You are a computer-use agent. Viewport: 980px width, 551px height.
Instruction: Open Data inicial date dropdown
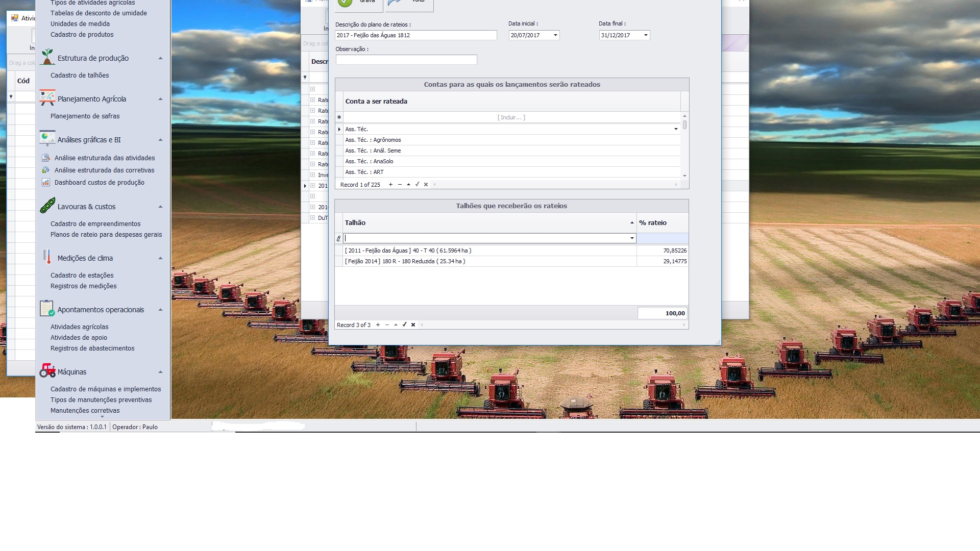[x=555, y=35]
